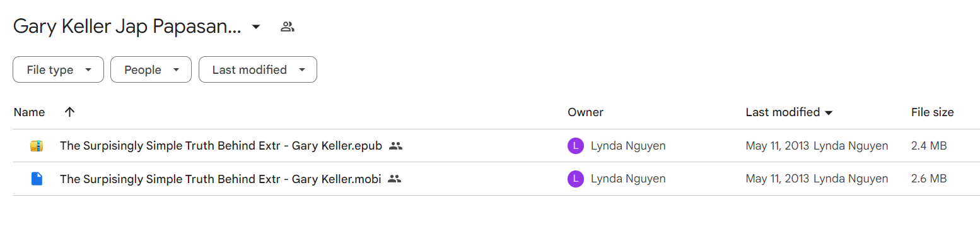
Task: Expand the folder title dropdown arrow
Action: (x=255, y=27)
